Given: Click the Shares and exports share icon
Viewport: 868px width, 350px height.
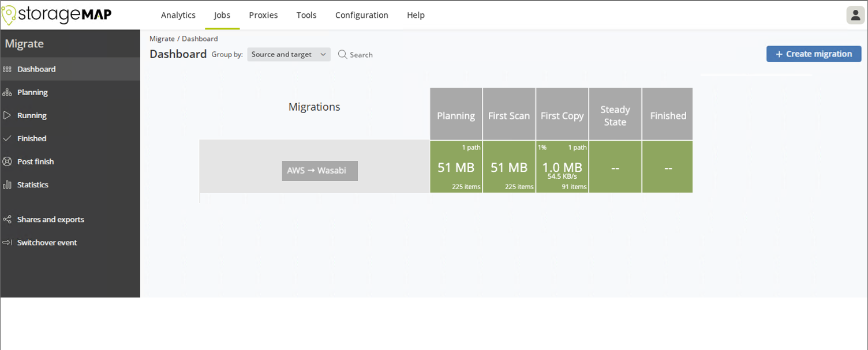Looking at the screenshot, I should coord(7,219).
